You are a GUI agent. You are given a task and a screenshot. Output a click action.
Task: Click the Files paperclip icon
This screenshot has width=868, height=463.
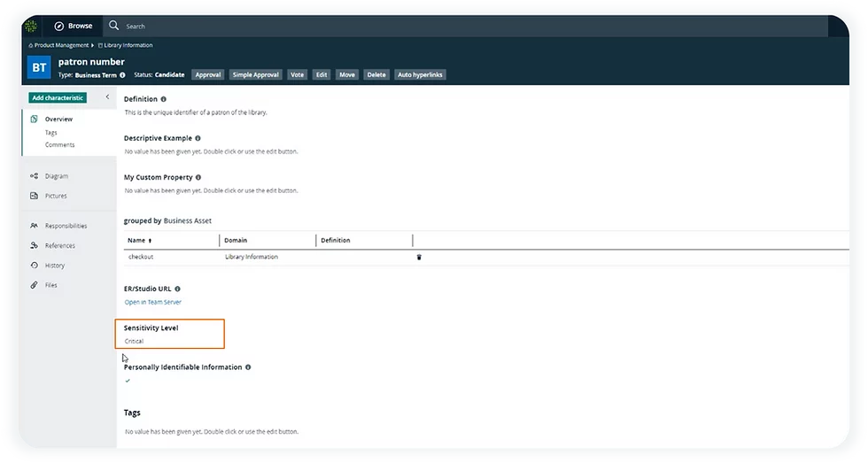(x=34, y=285)
